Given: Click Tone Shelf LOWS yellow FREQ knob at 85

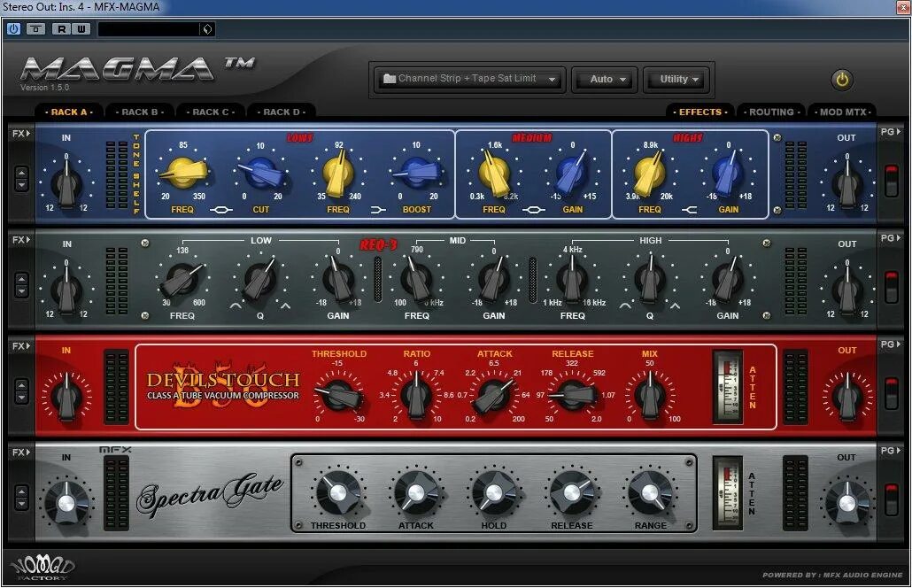Looking at the screenshot, I should [182, 172].
